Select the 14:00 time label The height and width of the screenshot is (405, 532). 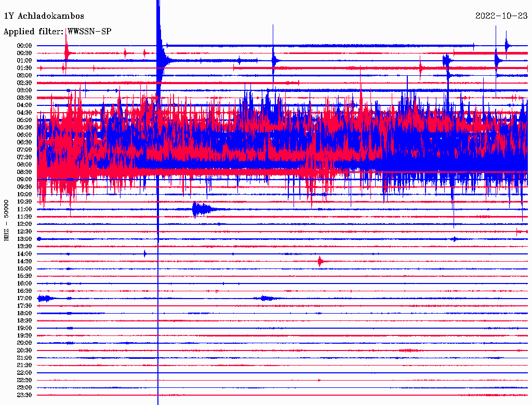click(24, 254)
